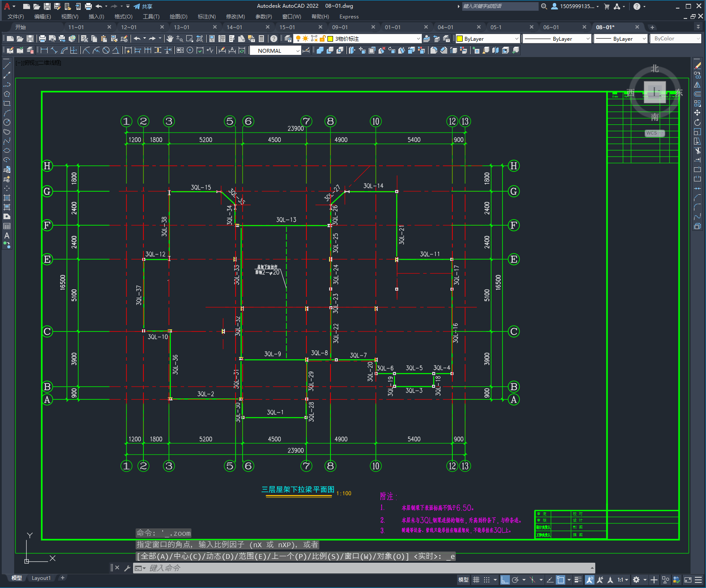The height and width of the screenshot is (588, 706).
Task: Click the Save icon in quick access toolbar
Action: (47, 6)
